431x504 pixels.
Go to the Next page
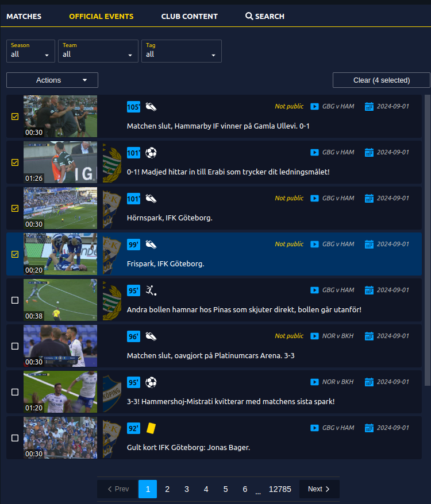click(320, 489)
